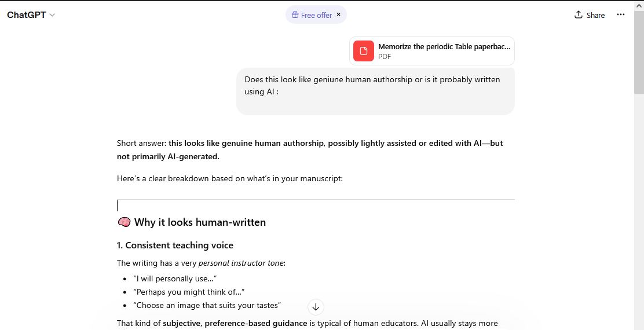Viewport: 644px width, 330px height.
Task: Click the red PDF file icon
Action: (364, 51)
